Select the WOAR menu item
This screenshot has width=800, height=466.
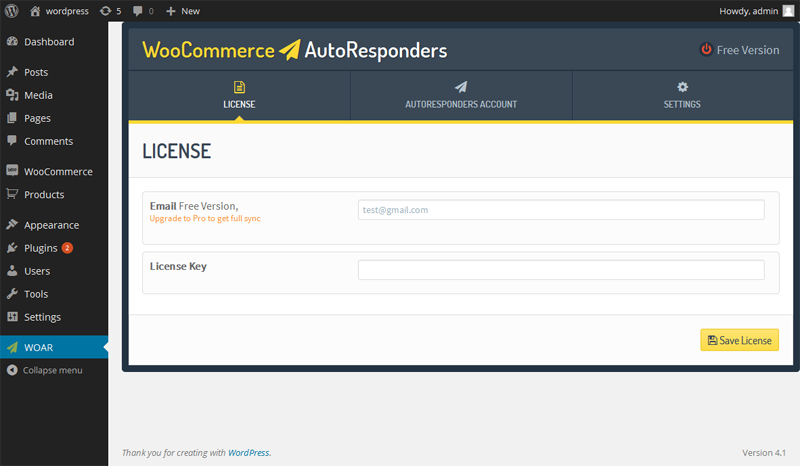tap(54, 347)
